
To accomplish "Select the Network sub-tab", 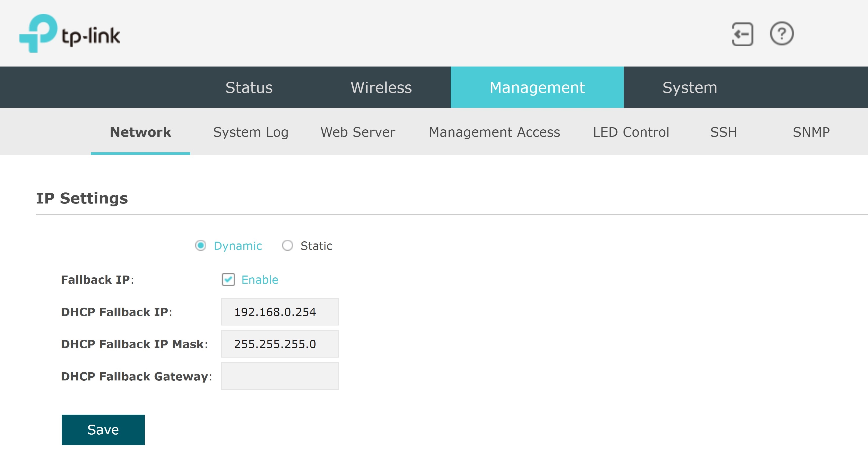I will [140, 132].
